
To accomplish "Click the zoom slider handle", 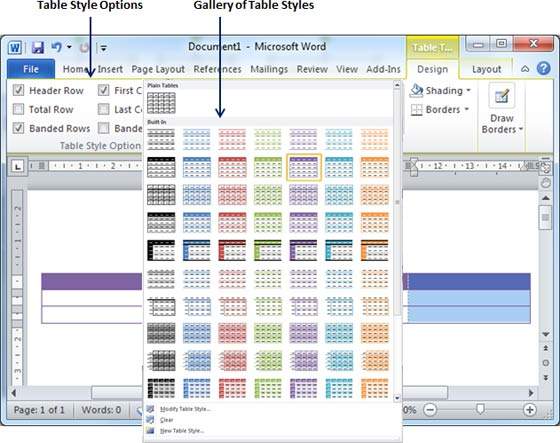I will 480,409.
